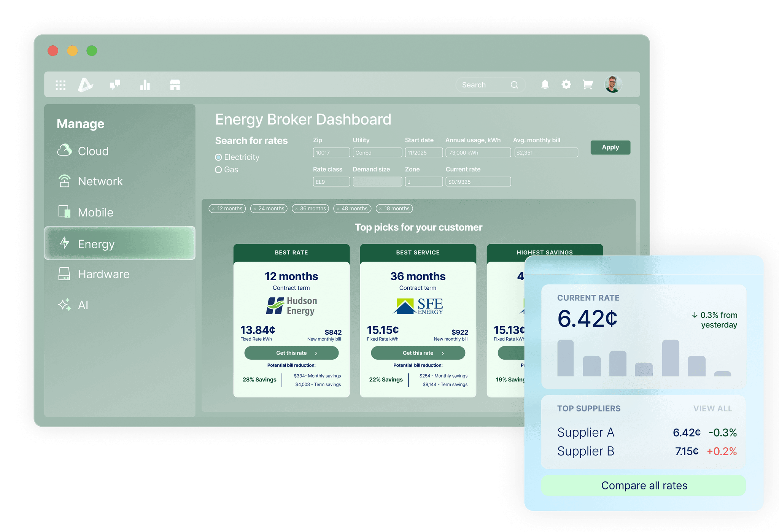779x532 pixels.
Task: Select the Mobile icon in the sidebar
Action: 65,212
